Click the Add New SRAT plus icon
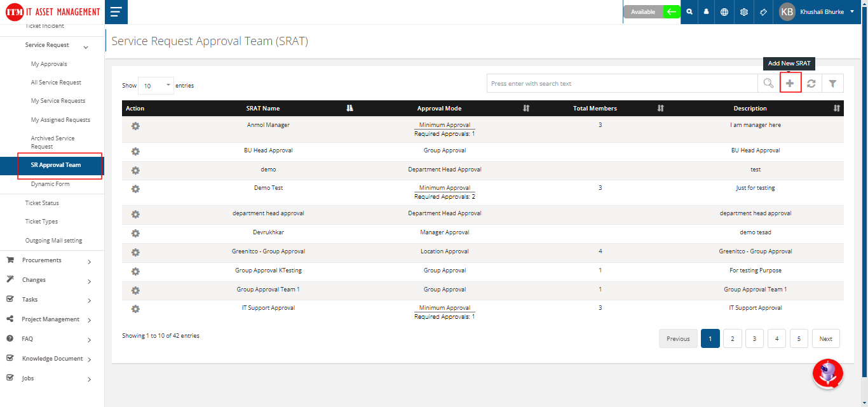The width and height of the screenshot is (868, 407). pyautogui.click(x=790, y=83)
